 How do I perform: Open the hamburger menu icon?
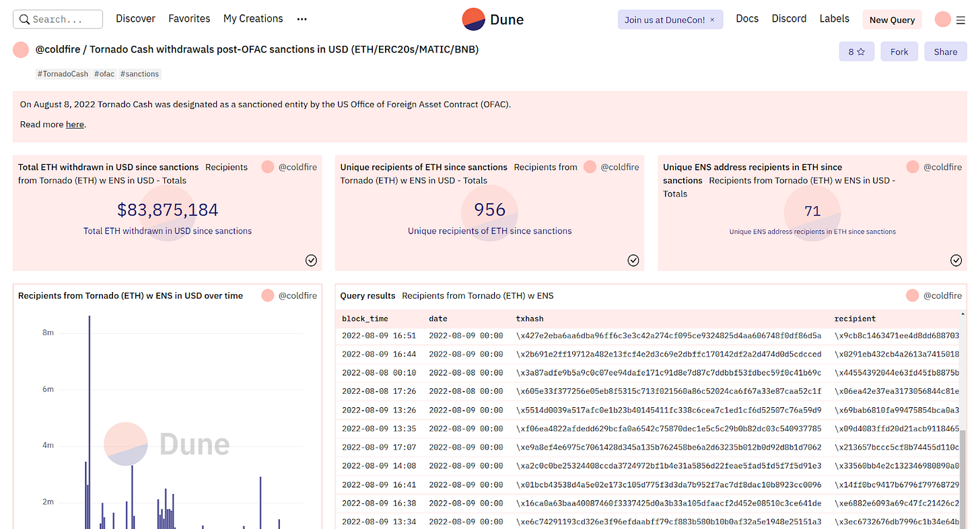(x=960, y=20)
